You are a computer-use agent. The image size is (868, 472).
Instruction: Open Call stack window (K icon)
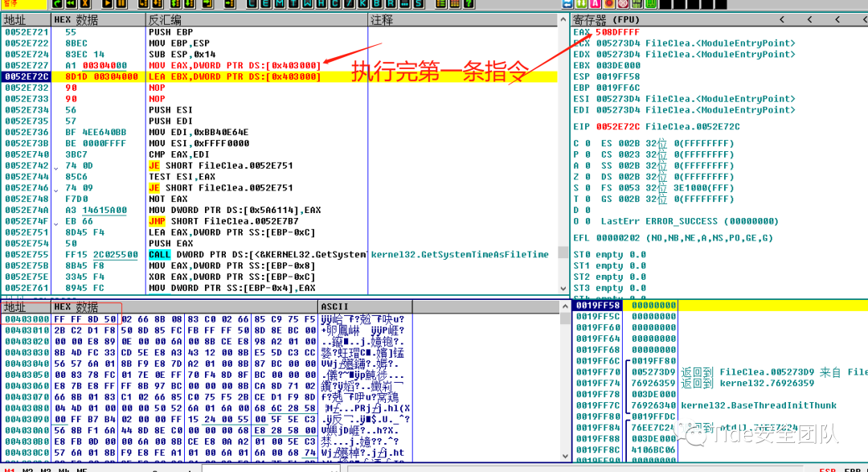(x=362, y=4)
